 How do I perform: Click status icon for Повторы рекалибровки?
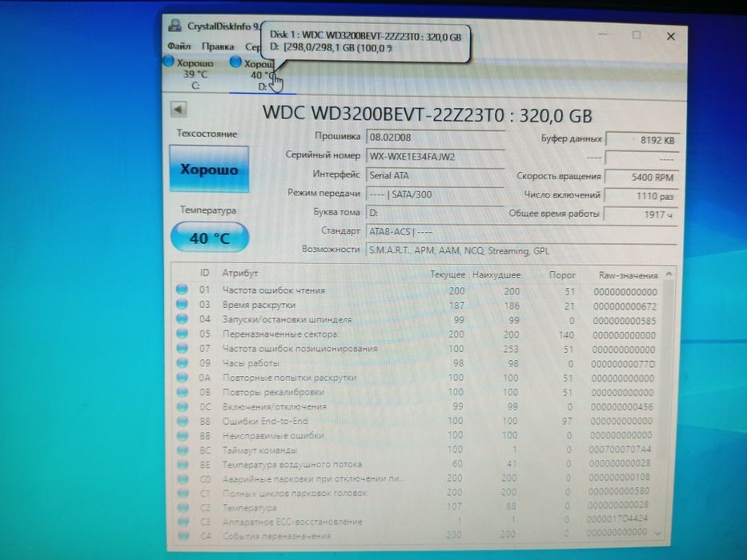click(x=182, y=392)
